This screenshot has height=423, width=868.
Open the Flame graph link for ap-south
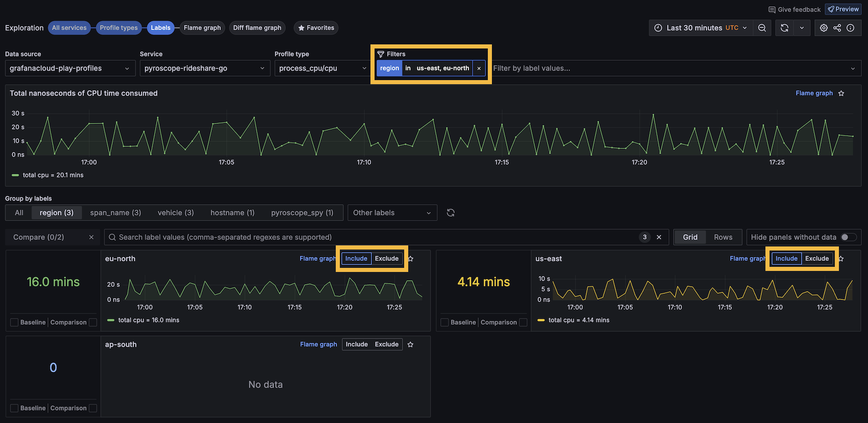pos(318,344)
